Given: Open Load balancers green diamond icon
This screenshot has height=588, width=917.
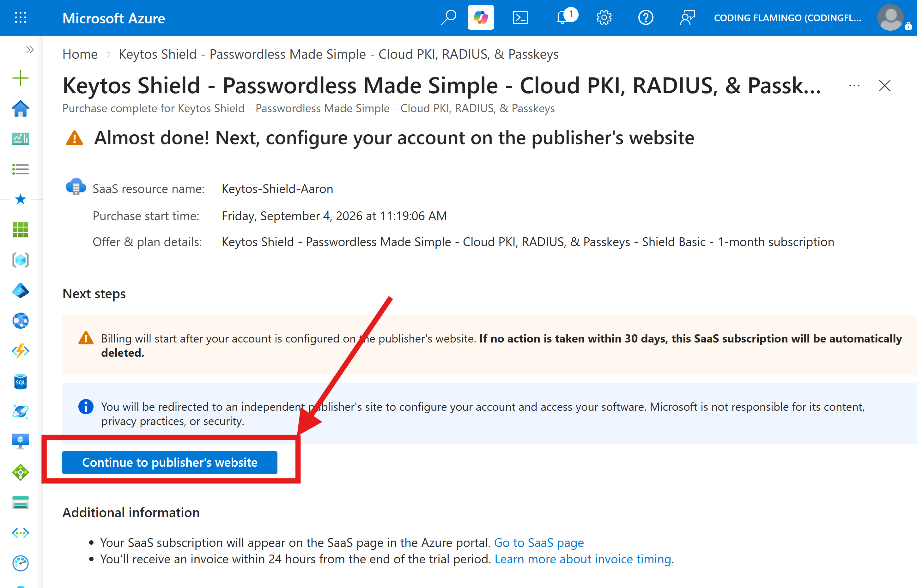Looking at the screenshot, I should (x=20, y=473).
